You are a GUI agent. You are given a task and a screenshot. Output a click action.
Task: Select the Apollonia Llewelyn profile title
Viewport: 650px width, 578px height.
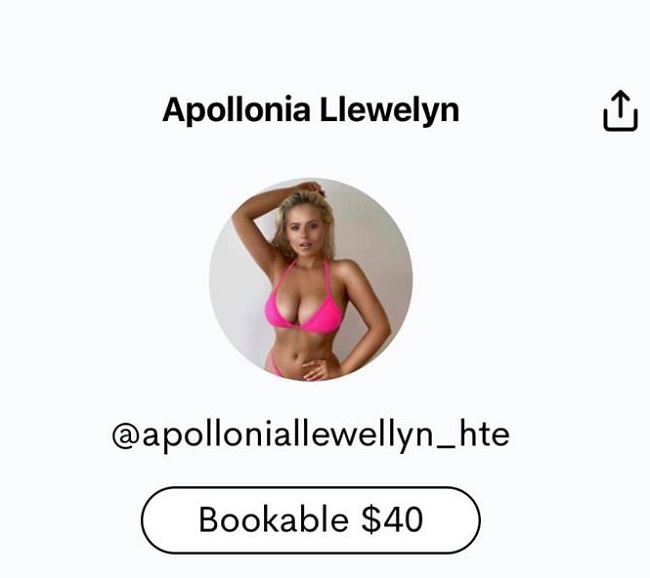pos(311,110)
